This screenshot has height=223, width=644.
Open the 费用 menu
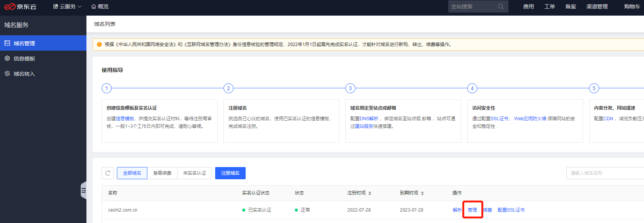point(528,6)
